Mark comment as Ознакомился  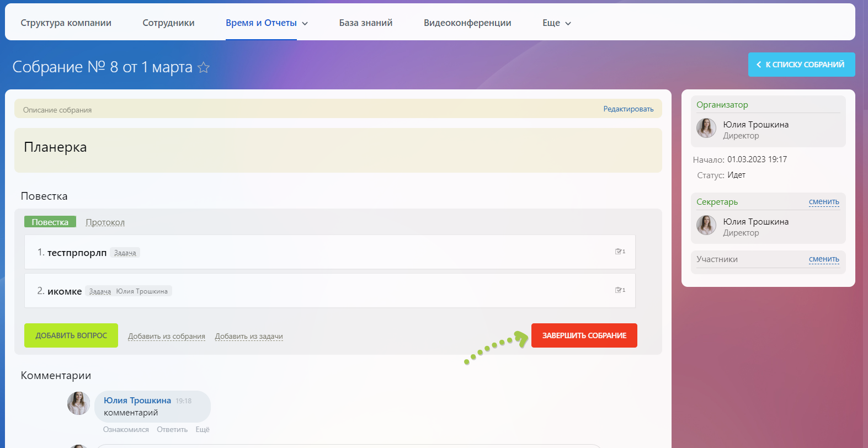pos(126,429)
